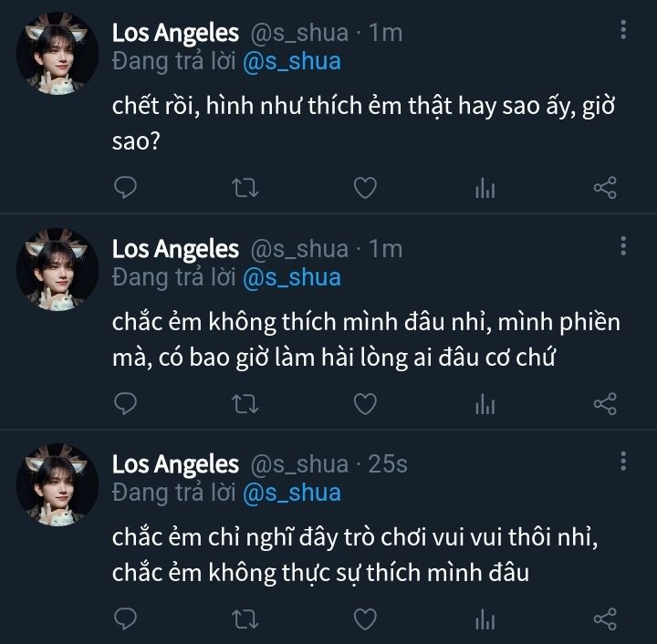
Task: Retweet the first tweet in the thread
Action: point(245,188)
